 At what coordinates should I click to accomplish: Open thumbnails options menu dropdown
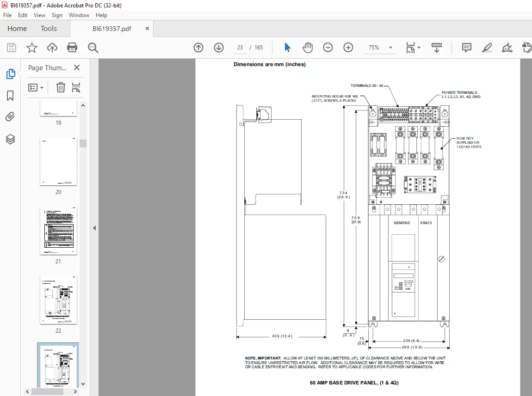[x=36, y=88]
